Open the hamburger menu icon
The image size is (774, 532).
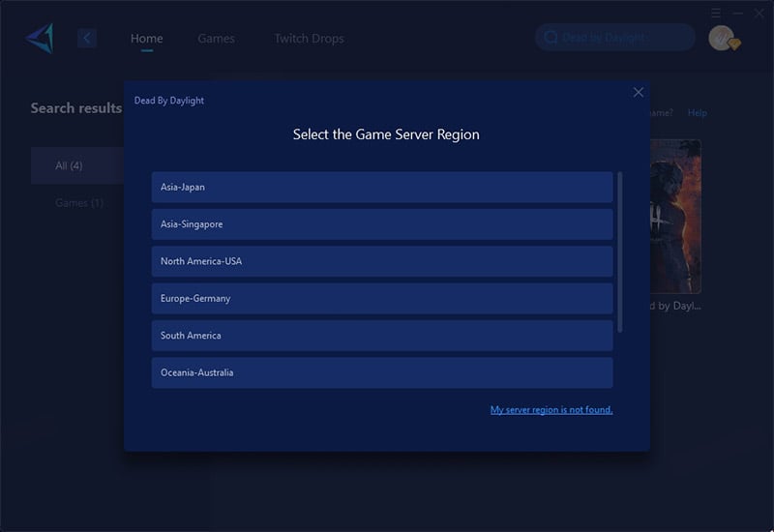pos(716,13)
